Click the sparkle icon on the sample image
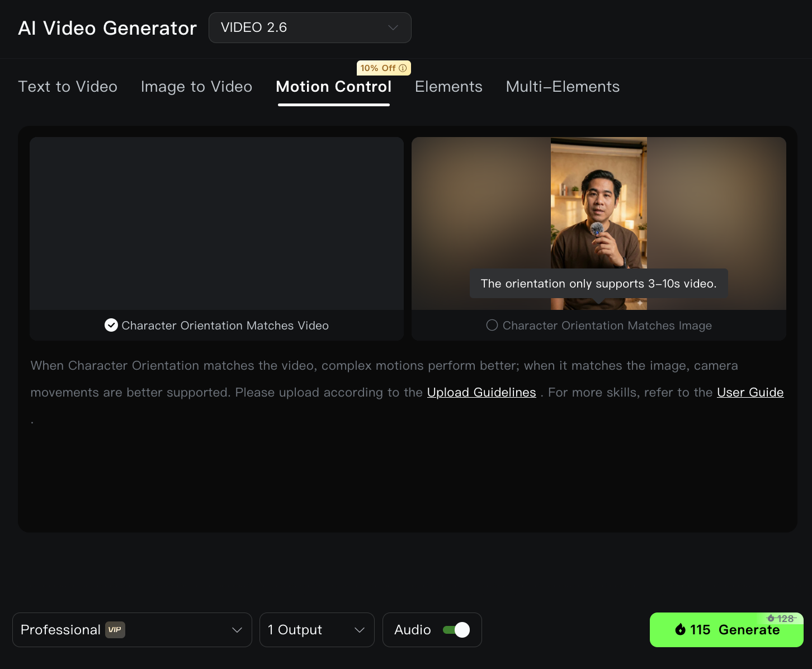The width and height of the screenshot is (812, 669). pos(640,303)
